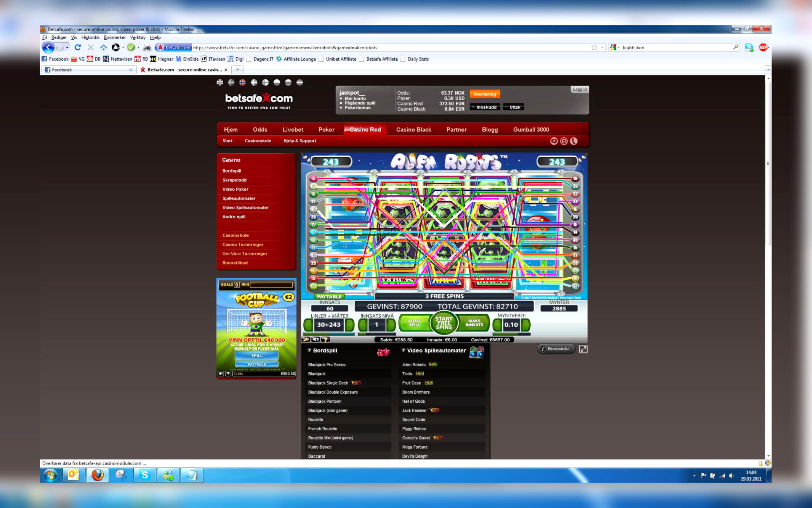Mute Football Cup mini game sound
The height and width of the screenshot is (508, 812).
click(221, 374)
